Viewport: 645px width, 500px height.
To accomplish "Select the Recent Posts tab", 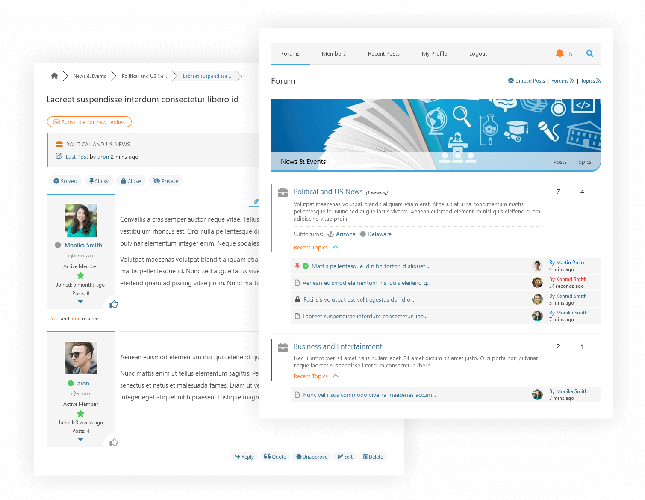I will pos(383,53).
